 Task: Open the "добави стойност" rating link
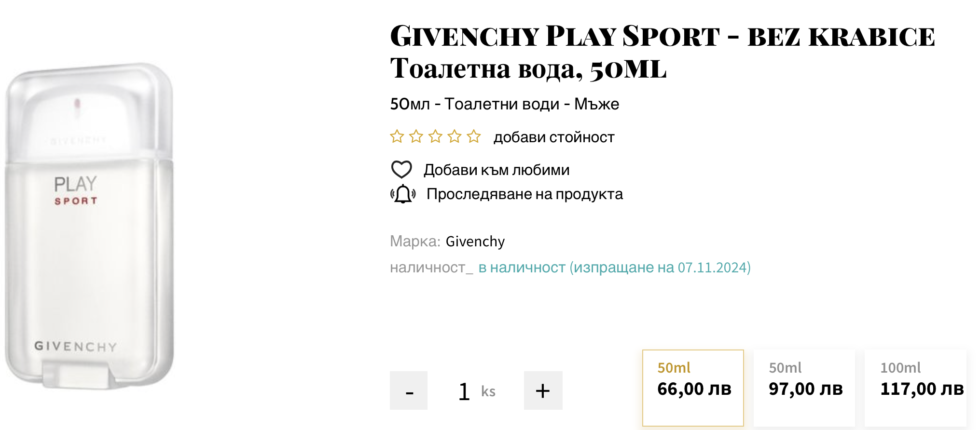point(553,137)
